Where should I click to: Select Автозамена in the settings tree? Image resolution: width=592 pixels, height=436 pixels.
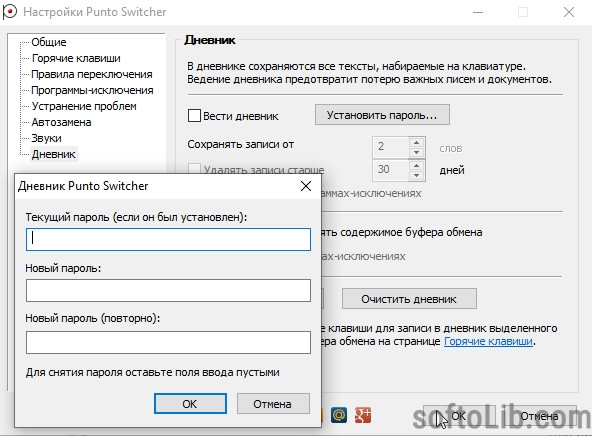coord(61,122)
